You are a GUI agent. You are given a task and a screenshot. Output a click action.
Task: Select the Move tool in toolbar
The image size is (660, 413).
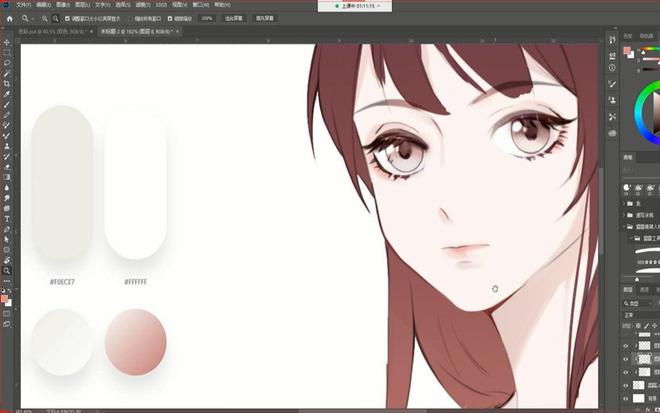click(x=7, y=42)
